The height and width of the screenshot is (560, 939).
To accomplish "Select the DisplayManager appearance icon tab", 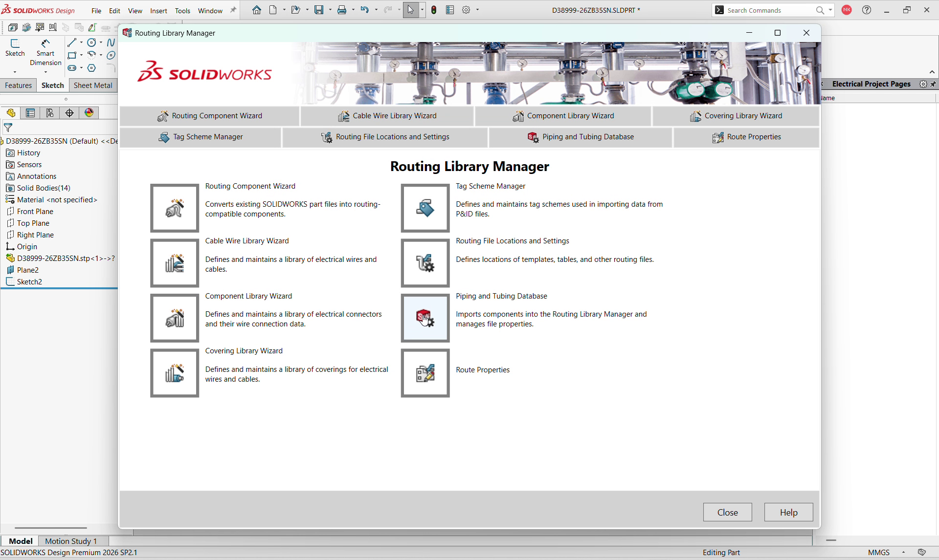I will 89,113.
